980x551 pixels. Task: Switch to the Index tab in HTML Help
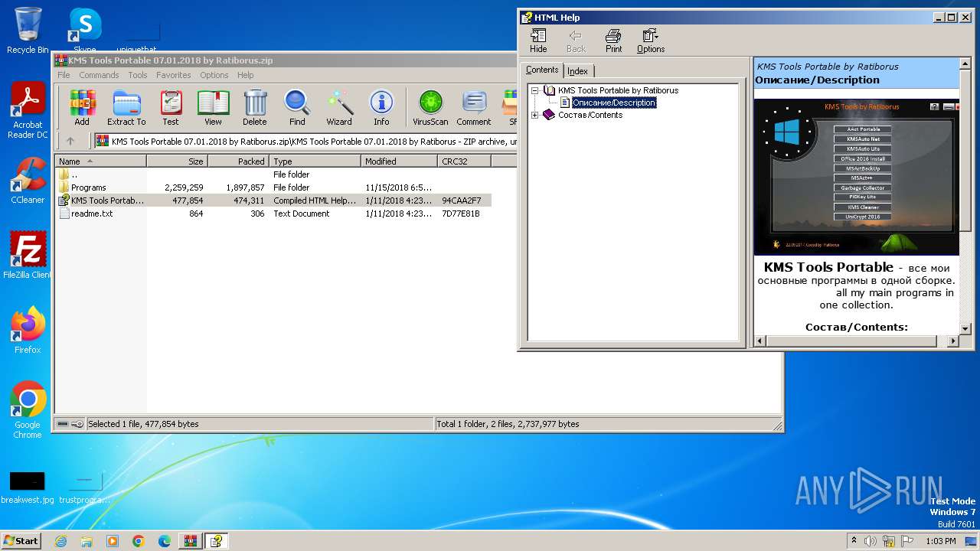point(577,71)
